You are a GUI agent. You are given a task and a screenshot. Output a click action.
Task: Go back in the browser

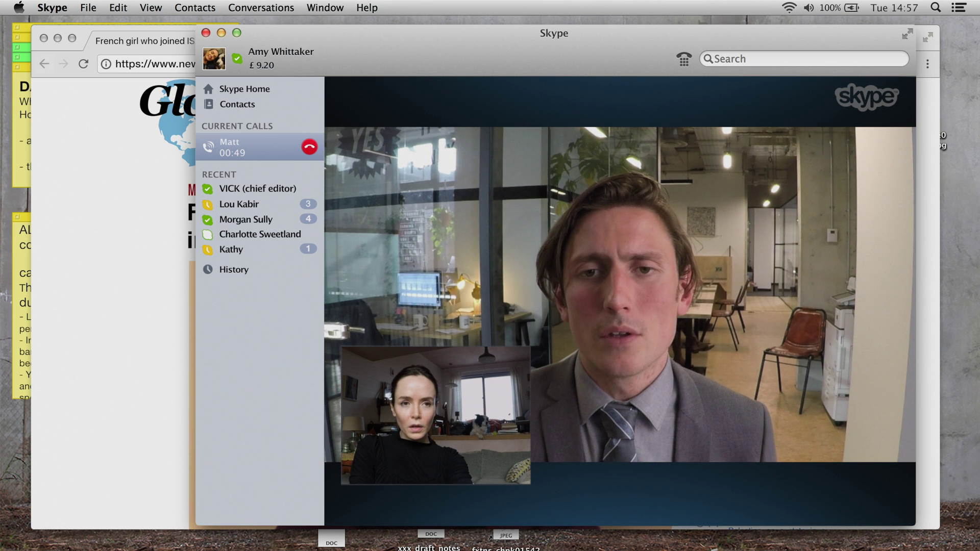44,64
